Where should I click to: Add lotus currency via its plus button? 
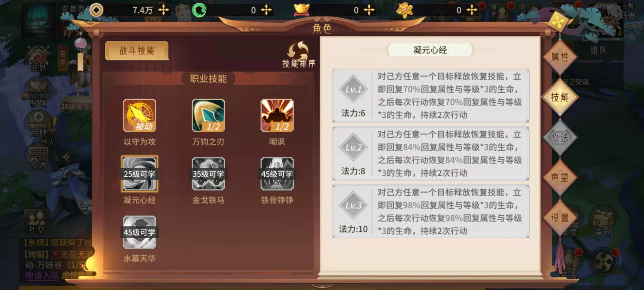point(472,10)
